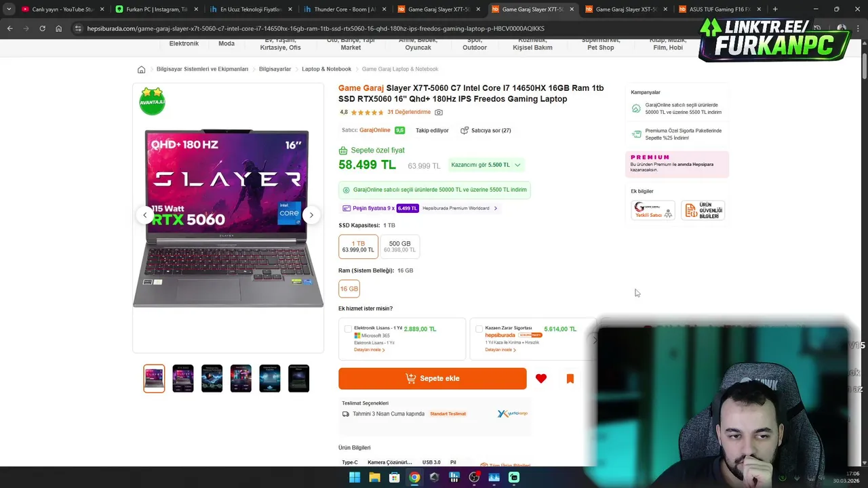The image size is (868, 488).
Task: Open Microsoft Store from taskbar
Action: click(x=394, y=477)
